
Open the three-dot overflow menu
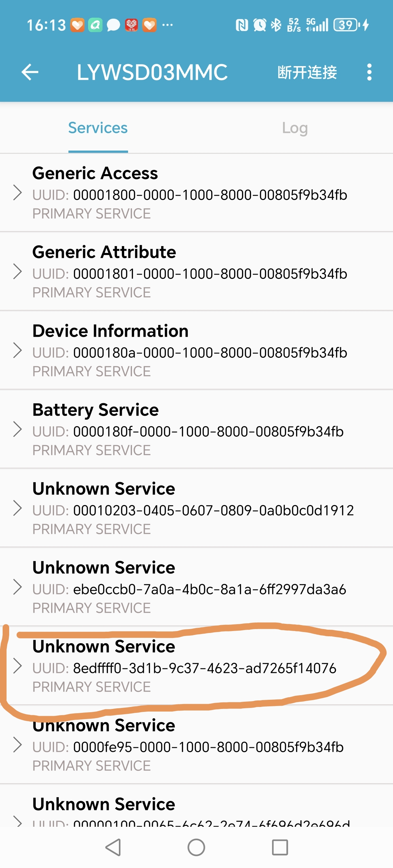click(369, 72)
